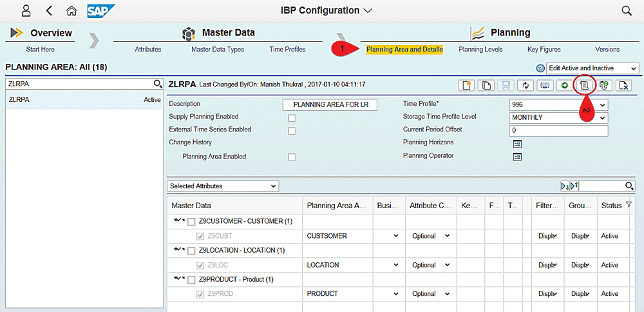Toggle Planning Area Enabled change history checkbox
The image size is (644, 312).
pos(292,157)
